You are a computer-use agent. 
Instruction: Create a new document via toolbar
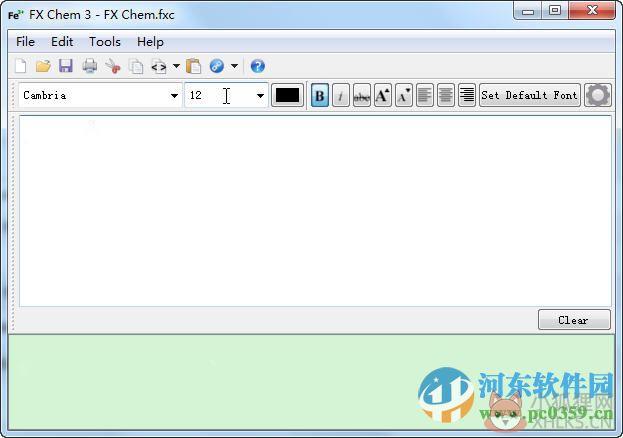point(21,66)
